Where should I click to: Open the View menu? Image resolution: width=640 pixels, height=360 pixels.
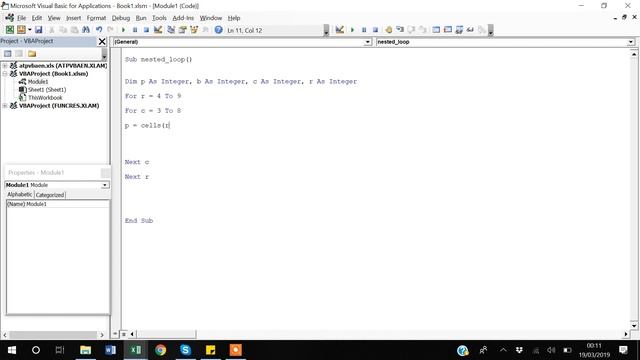click(54, 18)
